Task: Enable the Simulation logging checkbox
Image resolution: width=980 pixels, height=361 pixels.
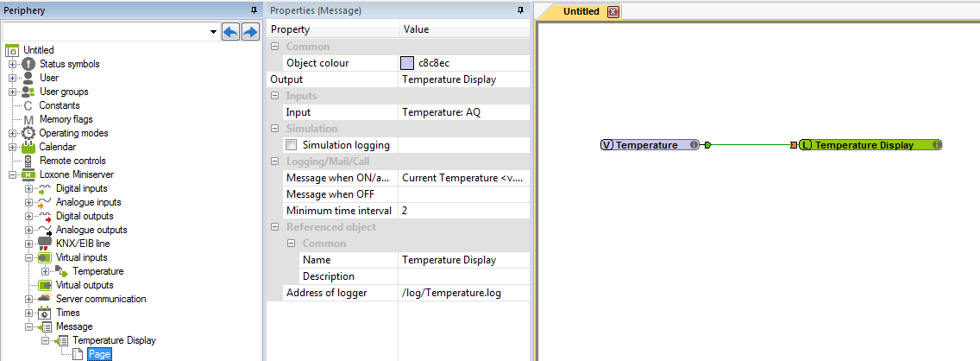Action: click(292, 145)
